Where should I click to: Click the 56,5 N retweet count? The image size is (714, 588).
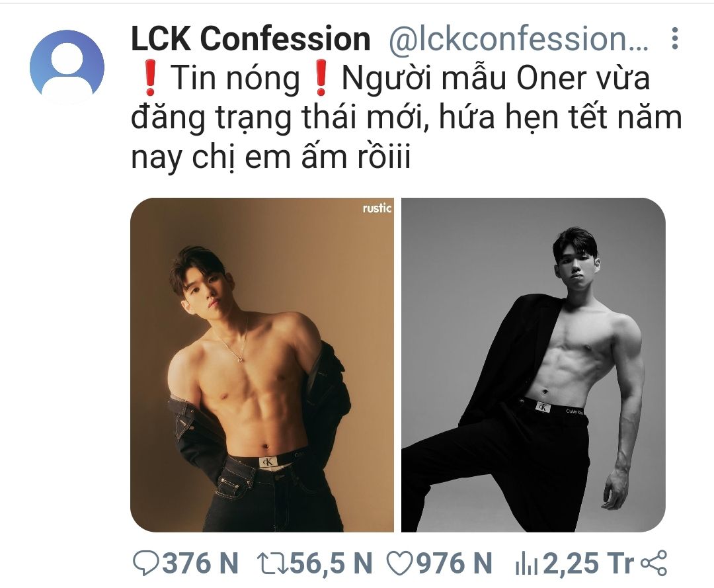pyautogui.click(x=331, y=564)
